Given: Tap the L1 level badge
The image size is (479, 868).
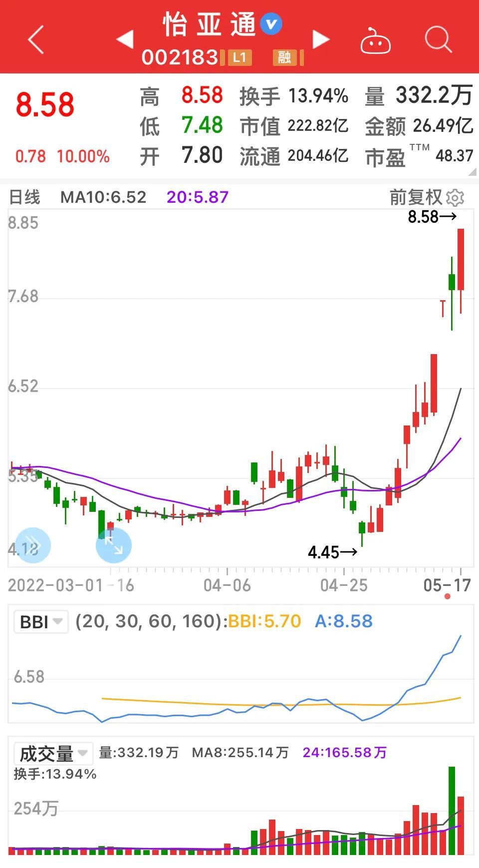Looking at the screenshot, I should [239, 57].
